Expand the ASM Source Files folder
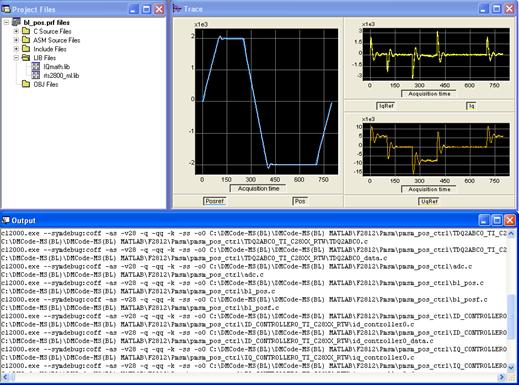Image resolution: width=519 pixels, height=385 pixels. tap(16, 40)
